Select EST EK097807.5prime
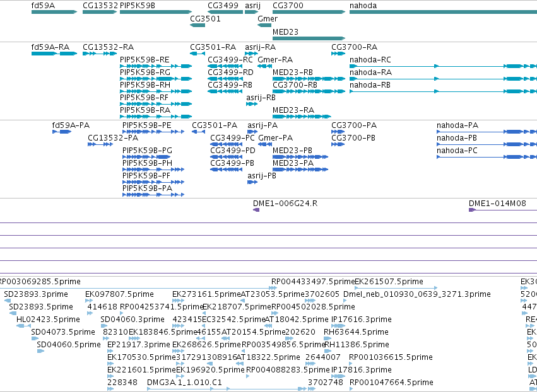 [x=89, y=301]
